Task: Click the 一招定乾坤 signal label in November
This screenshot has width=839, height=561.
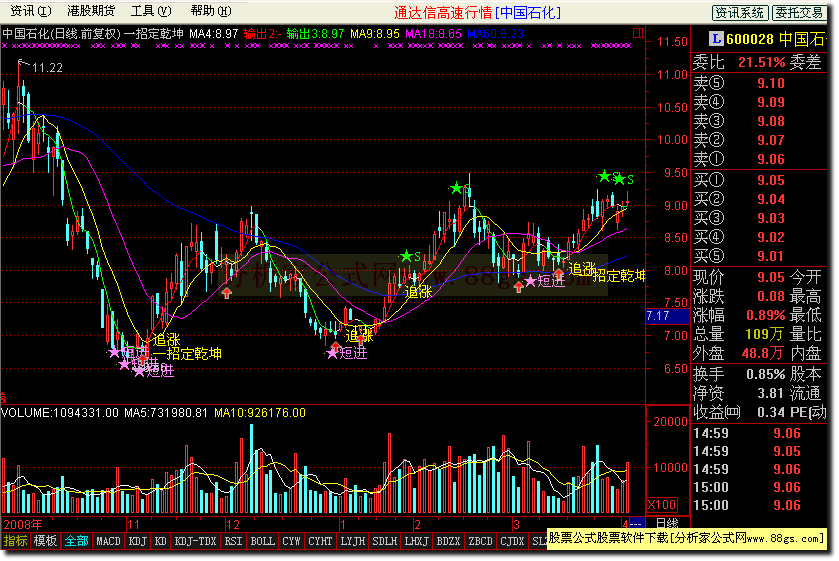Action: [187, 353]
